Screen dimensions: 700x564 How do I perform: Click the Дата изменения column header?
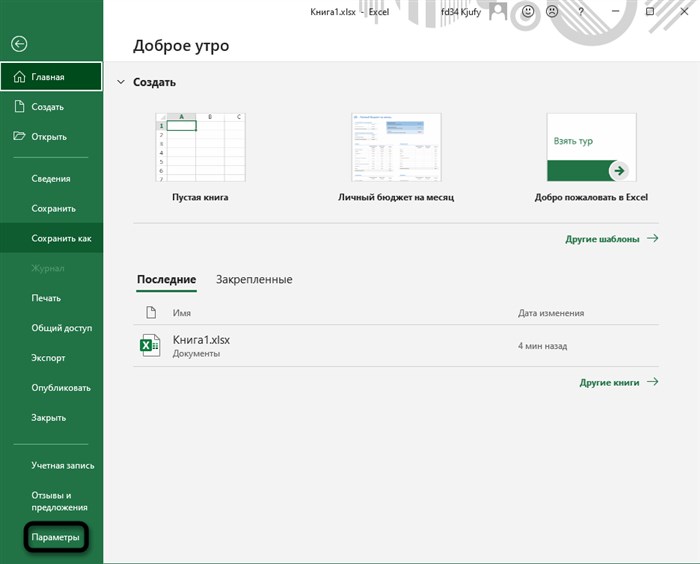click(551, 313)
